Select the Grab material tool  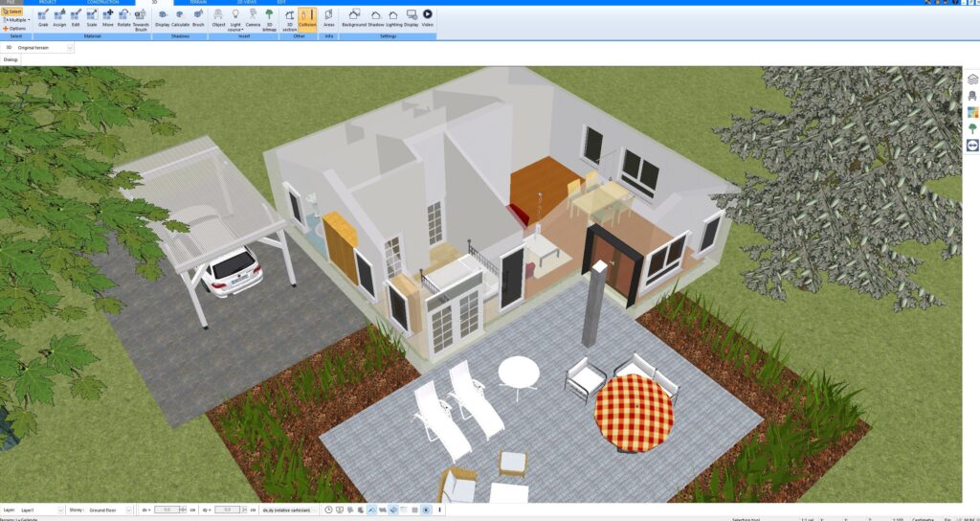tap(43, 17)
